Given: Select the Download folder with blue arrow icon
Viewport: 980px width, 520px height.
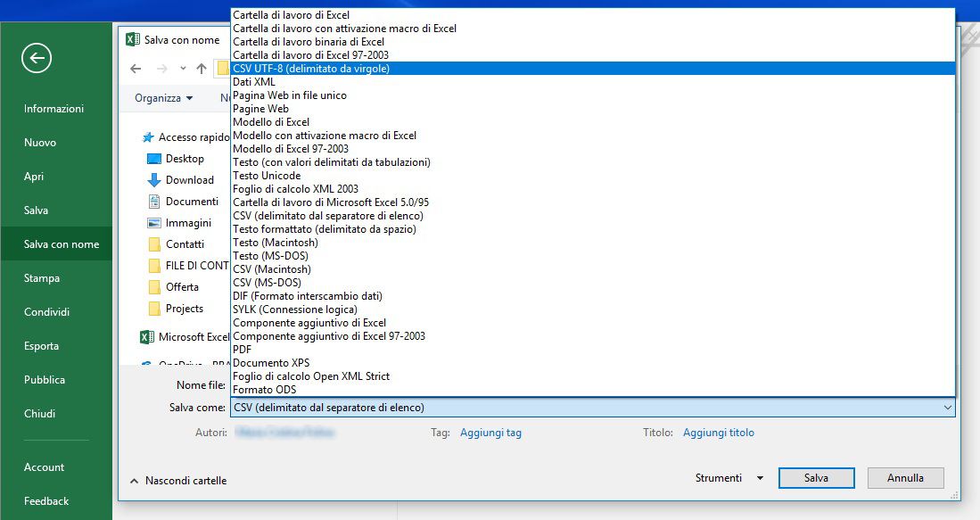Looking at the screenshot, I should click(154, 180).
